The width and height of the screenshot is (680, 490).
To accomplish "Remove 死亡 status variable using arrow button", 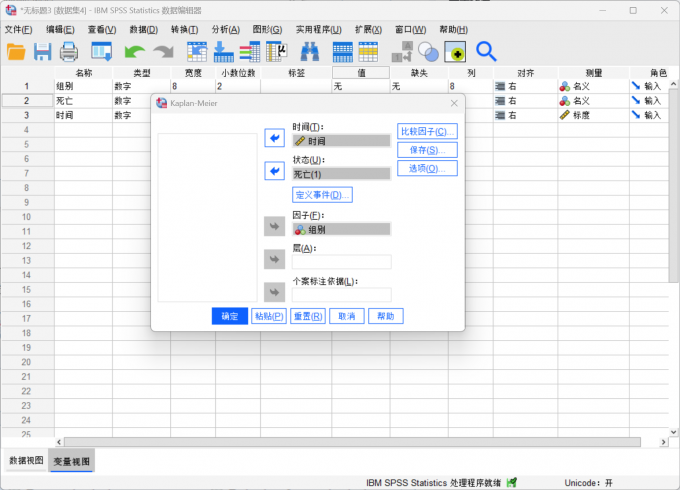I will [x=274, y=171].
